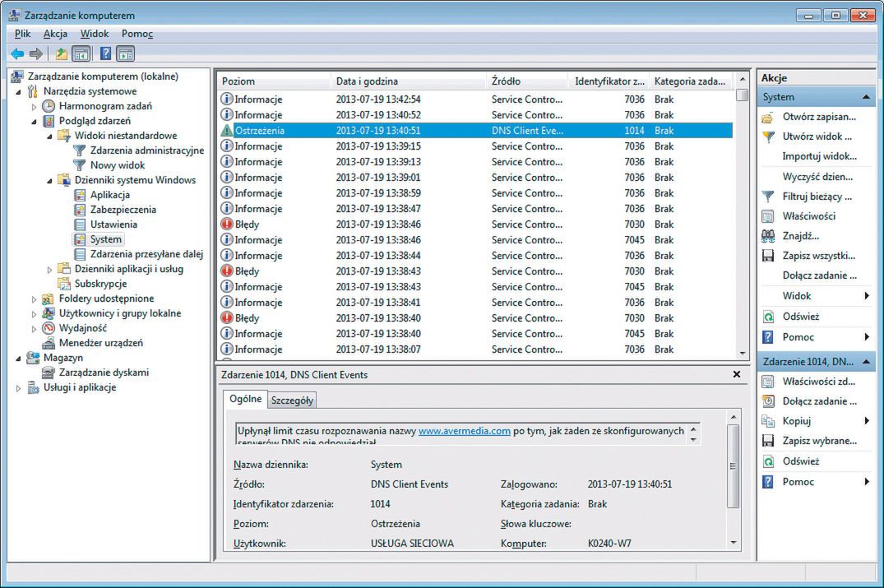Click the up one level toolbar icon
Viewport: 884px width, 588px height.
[62, 54]
